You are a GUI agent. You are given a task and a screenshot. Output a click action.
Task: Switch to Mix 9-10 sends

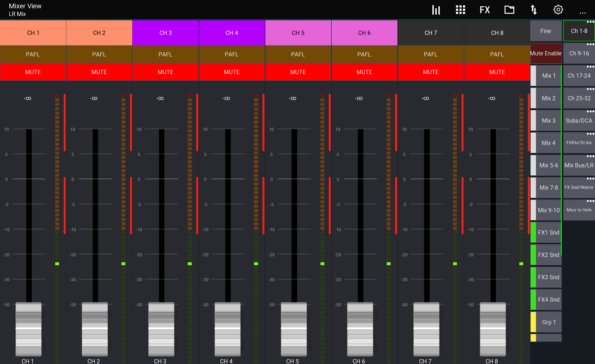[x=546, y=210]
